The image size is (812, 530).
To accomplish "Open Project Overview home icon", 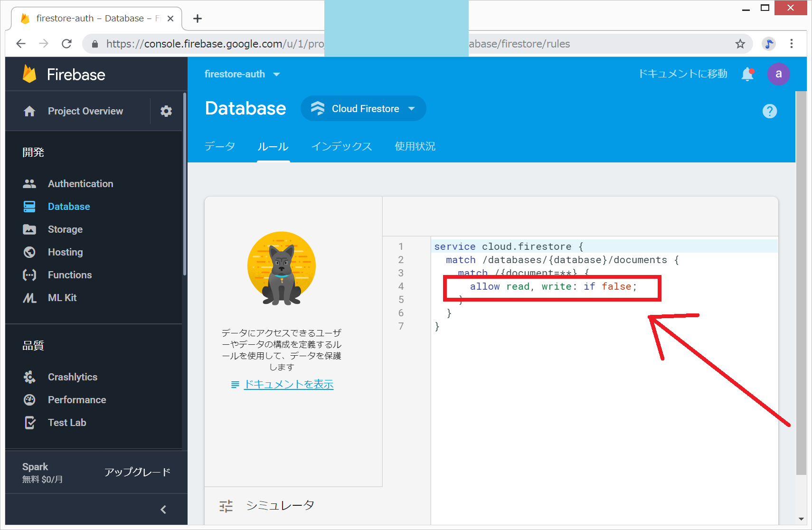I will click(29, 111).
